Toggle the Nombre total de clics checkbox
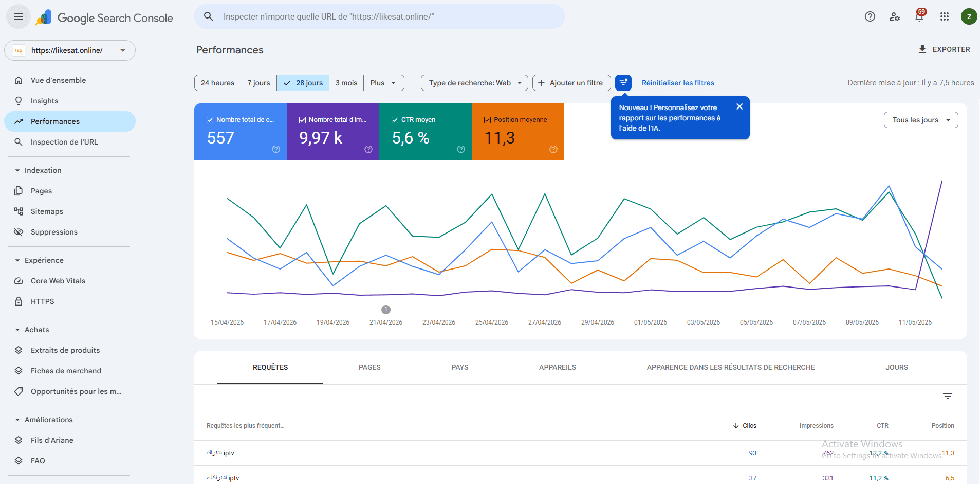The width and height of the screenshot is (980, 484). [x=210, y=120]
